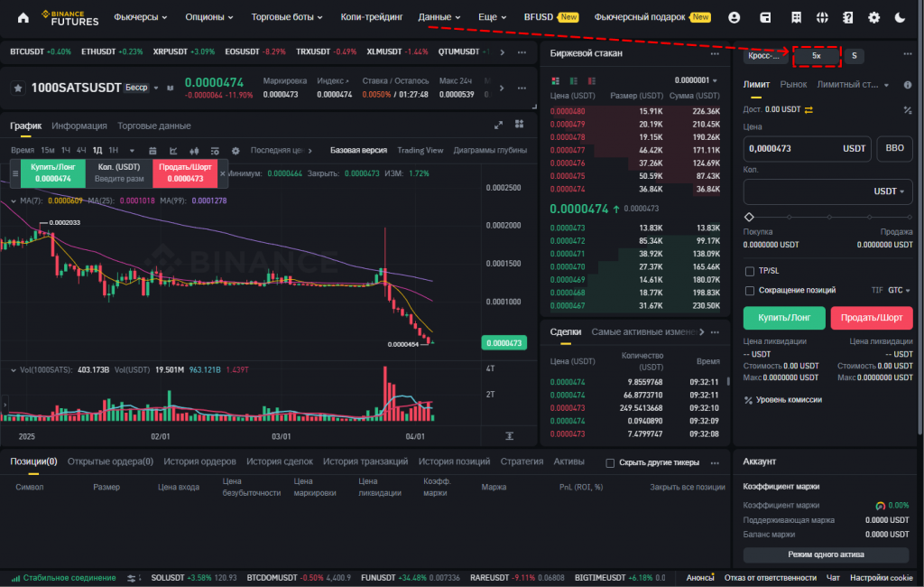Open История сделок tab
924x587 pixels.
click(x=280, y=462)
